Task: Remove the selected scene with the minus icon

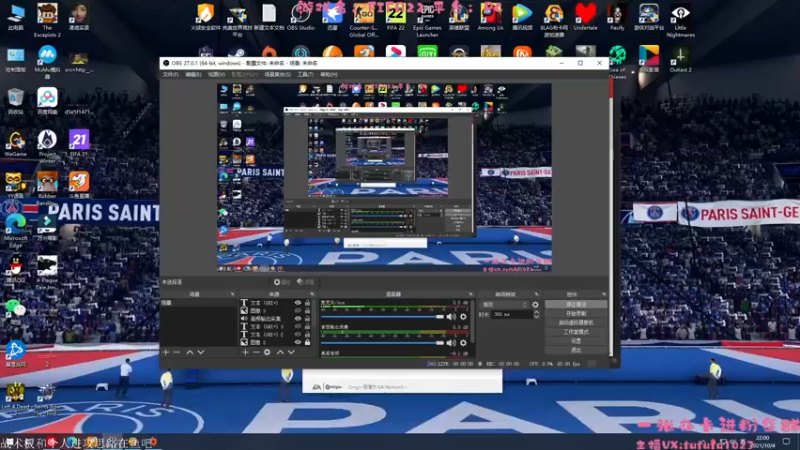Action: [x=177, y=352]
